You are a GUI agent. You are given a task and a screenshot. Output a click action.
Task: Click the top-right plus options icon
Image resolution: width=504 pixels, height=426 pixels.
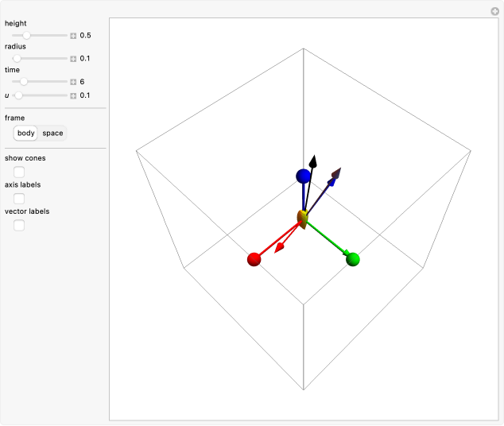click(x=494, y=10)
